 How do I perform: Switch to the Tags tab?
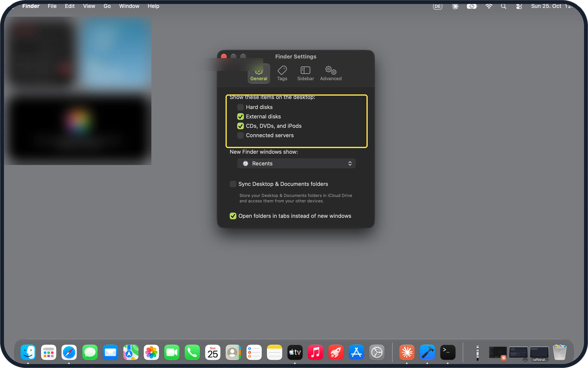282,73
